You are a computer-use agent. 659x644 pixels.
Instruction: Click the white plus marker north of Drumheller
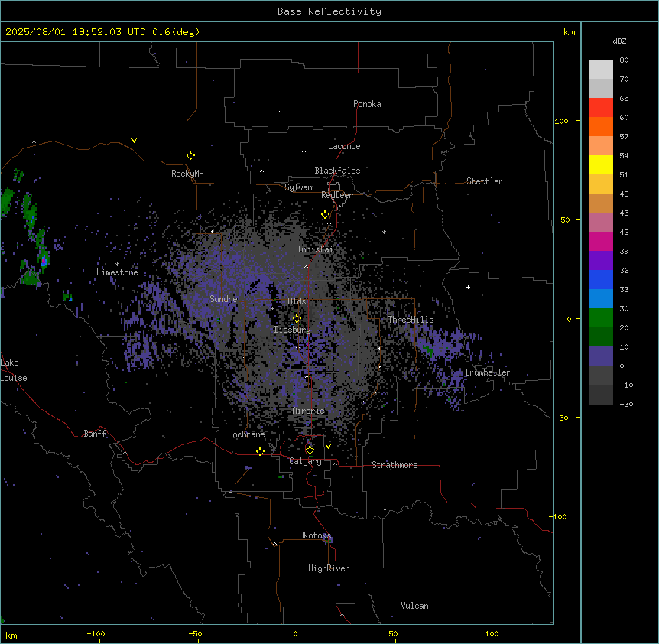point(468,287)
